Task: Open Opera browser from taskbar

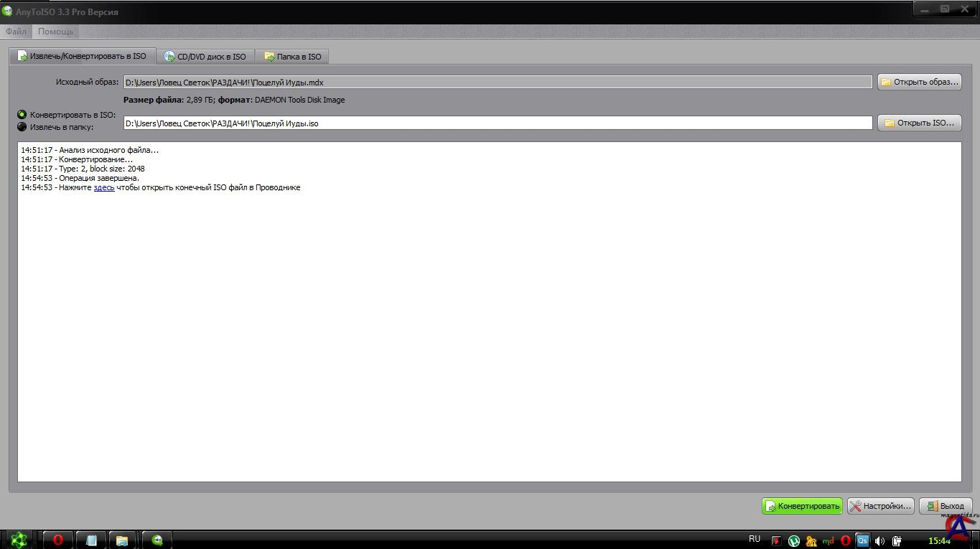Action: [58, 540]
